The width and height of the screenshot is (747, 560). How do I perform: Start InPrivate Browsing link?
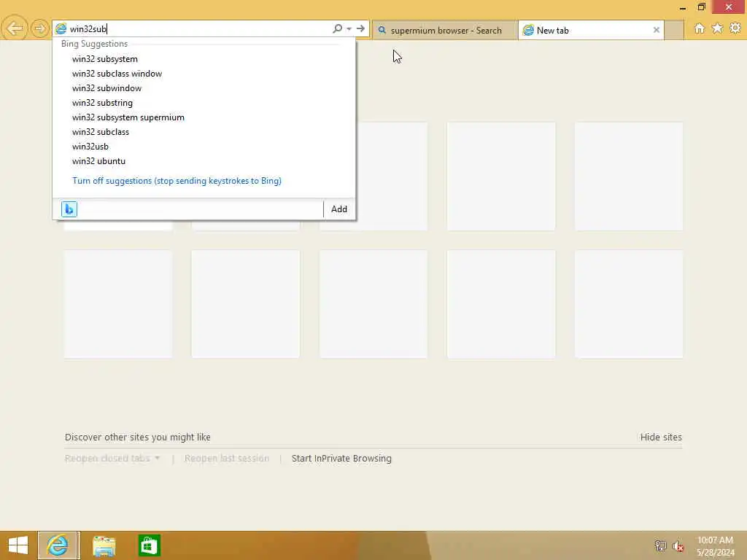pos(341,458)
